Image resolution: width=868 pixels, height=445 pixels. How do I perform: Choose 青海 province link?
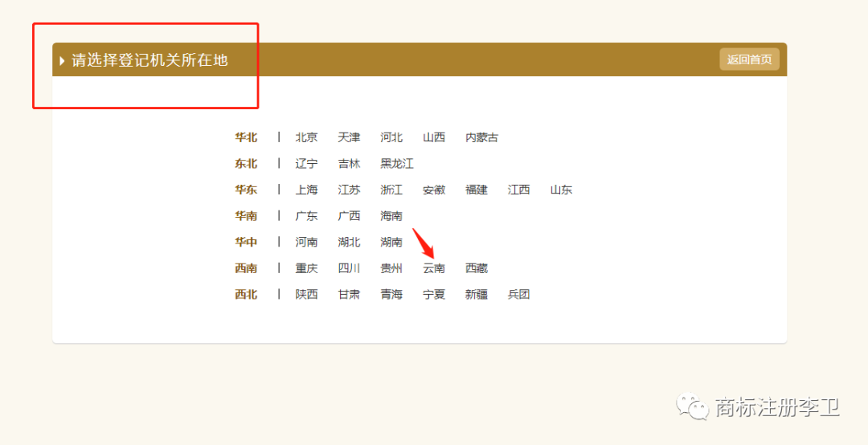tap(391, 294)
